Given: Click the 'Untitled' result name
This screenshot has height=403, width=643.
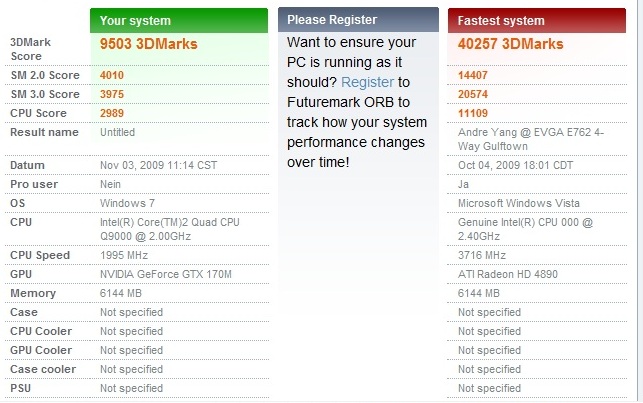Looking at the screenshot, I should (118, 132).
